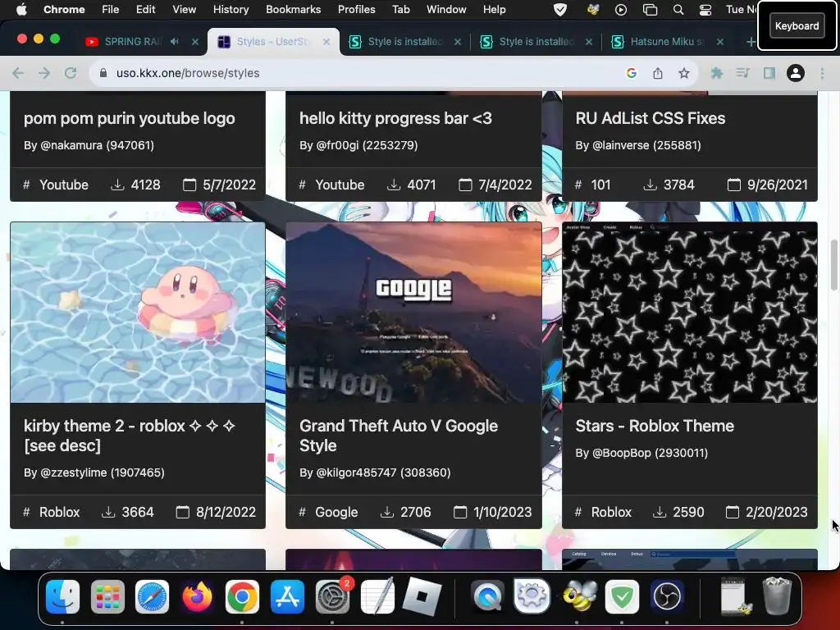Open Control Center in the menu bar
This screenshot has width=840, height=630.
point(705,10)
